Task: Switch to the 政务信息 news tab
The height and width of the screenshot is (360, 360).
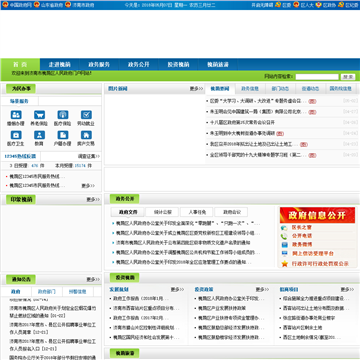Action: click(250, 89)
